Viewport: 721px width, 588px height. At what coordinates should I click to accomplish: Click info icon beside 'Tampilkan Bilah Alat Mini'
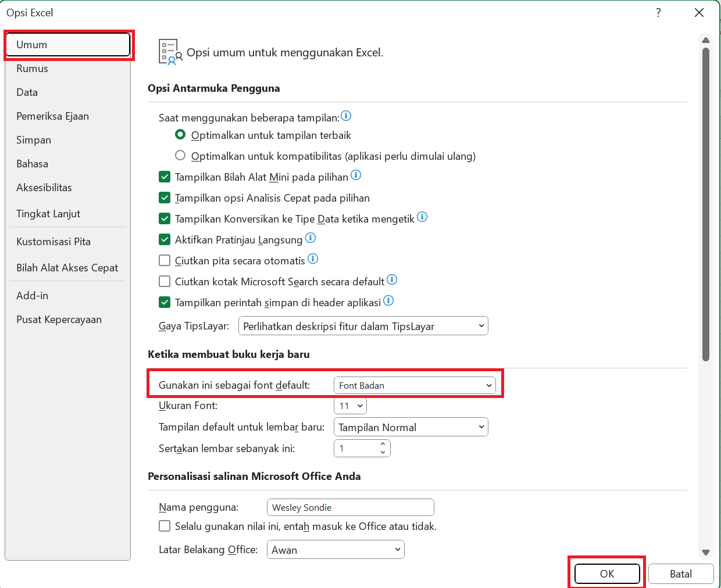pos(356,175)
